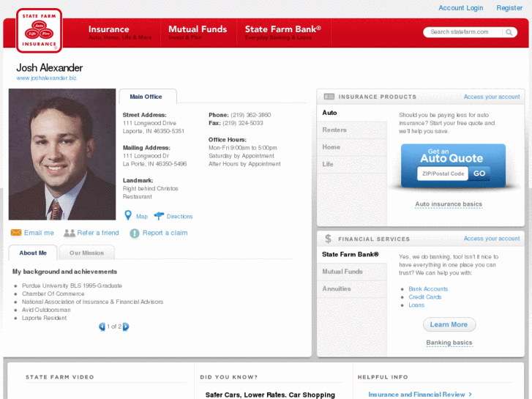Select Mutual Funds financial services tab

click(x=352, y=272)
